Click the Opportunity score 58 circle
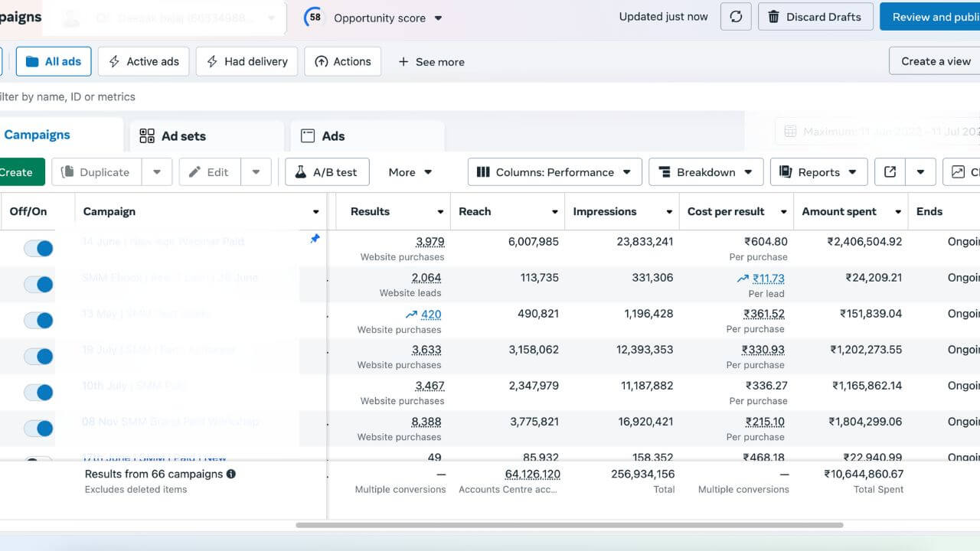 point(315,18)
